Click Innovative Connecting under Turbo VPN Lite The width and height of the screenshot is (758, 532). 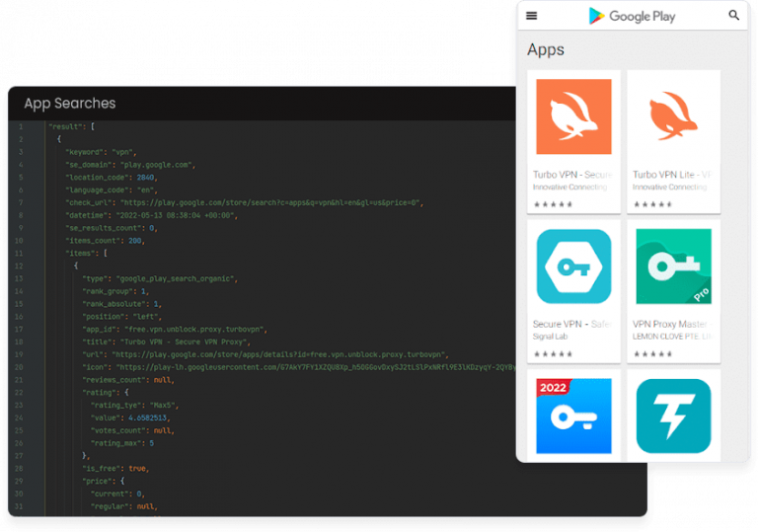click(669, 188)
